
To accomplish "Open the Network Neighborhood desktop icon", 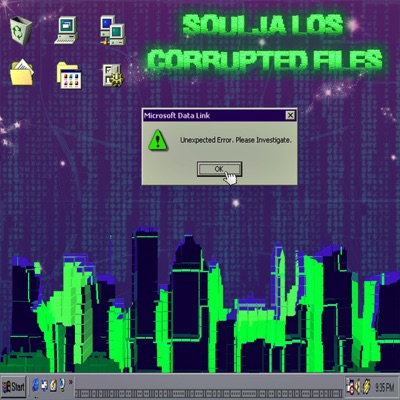I will (113, 31).
